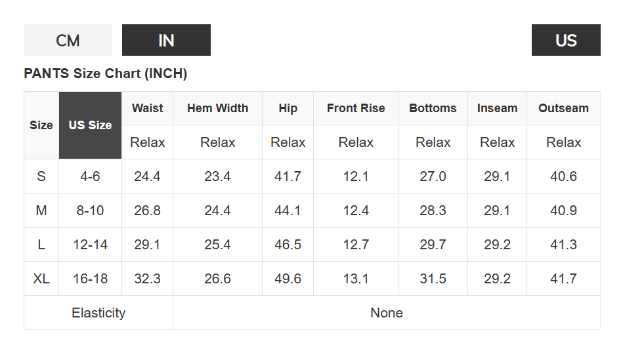Click US size 8-10 cell
This screenshot has width=644, height=345.
90,211
